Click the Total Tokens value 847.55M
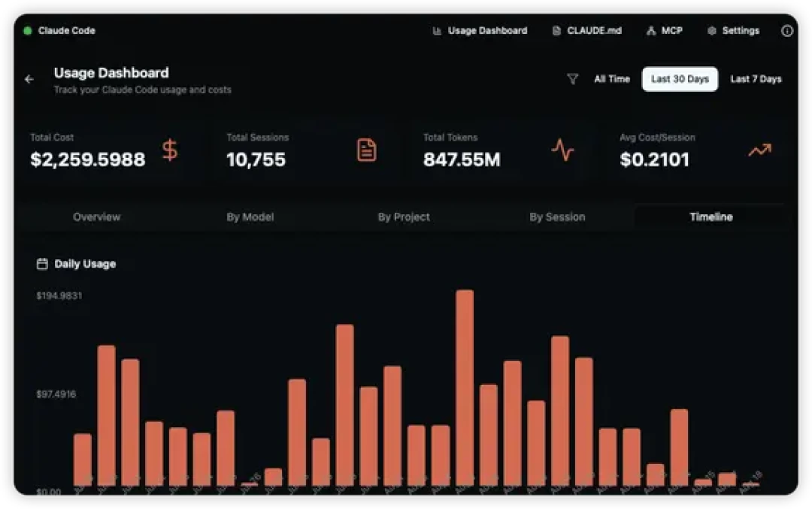 point(462,159)
